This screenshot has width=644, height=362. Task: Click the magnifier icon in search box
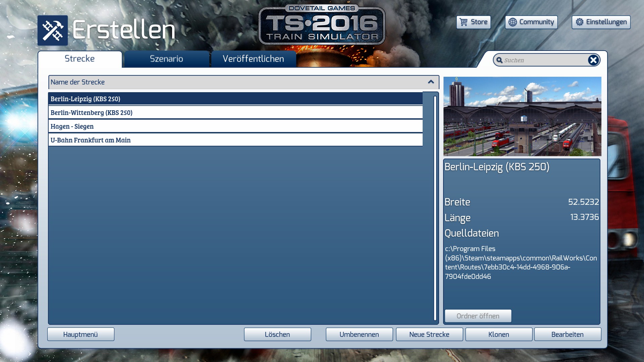(499, 60)
